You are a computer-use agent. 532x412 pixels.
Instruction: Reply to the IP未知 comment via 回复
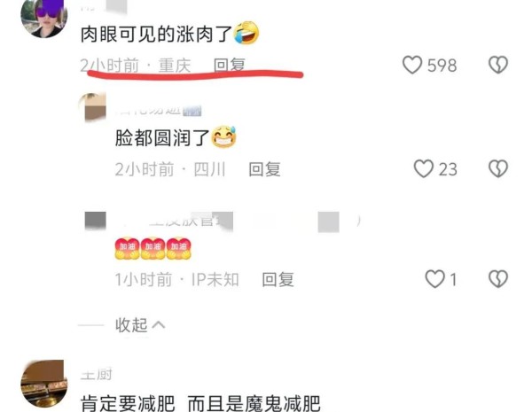[278, 279]
